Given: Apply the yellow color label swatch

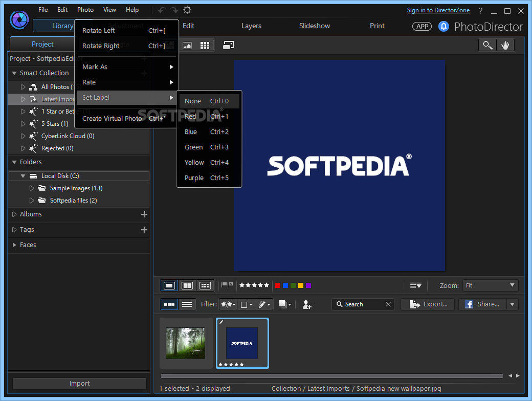Looking at the screenshot, I should click(301, 285).
